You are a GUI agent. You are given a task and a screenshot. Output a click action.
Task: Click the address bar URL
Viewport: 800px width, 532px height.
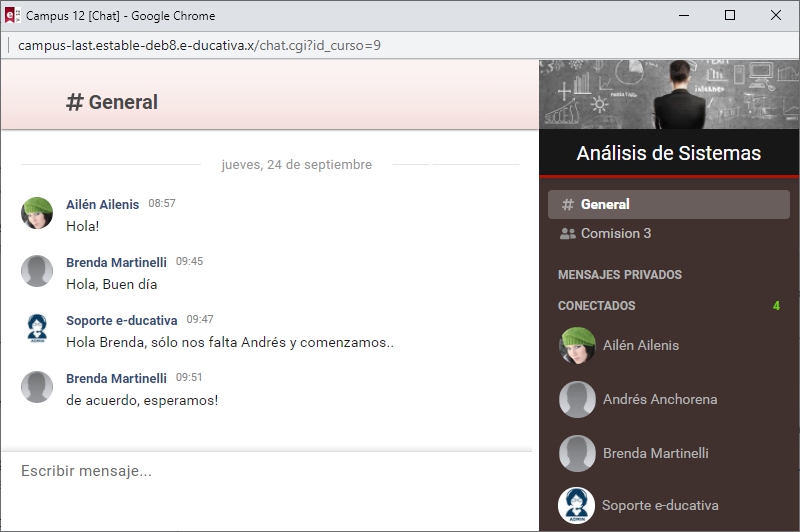coord(199,45)
